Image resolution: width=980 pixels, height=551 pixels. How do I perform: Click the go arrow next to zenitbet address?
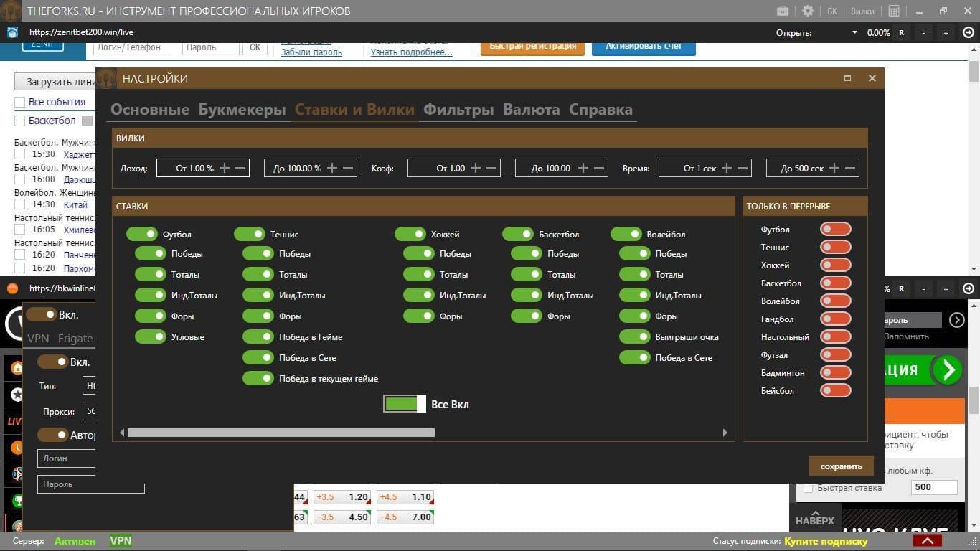coord(969,32)
